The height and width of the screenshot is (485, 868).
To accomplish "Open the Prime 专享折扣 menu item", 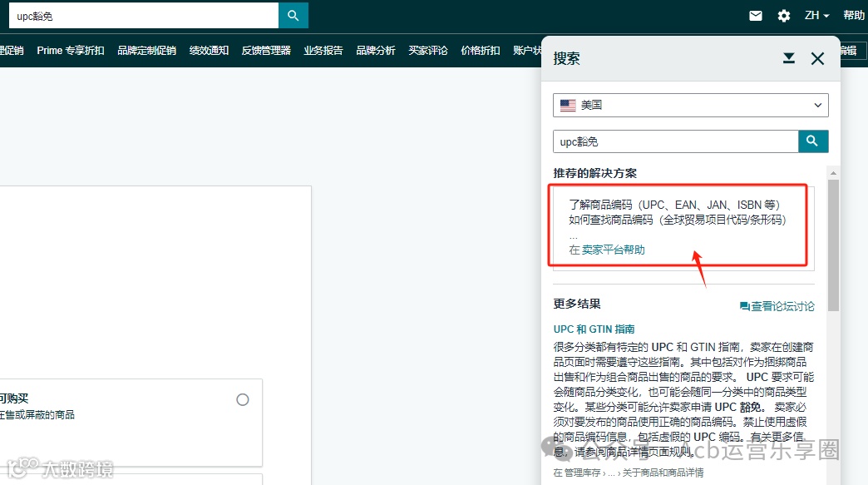I will click(x=71, y=51).
